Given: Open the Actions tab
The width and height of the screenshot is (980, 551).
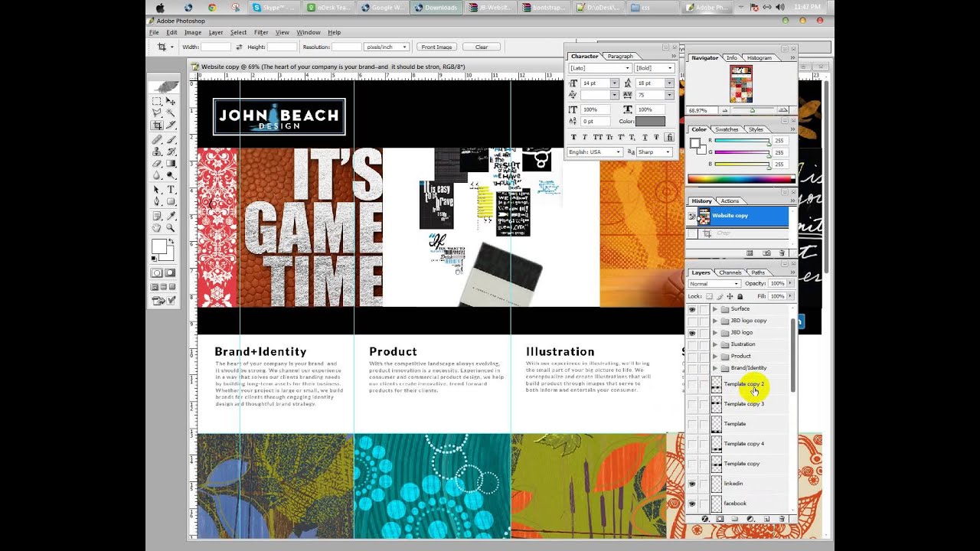Looking at the screenshot, I should 730,201.
